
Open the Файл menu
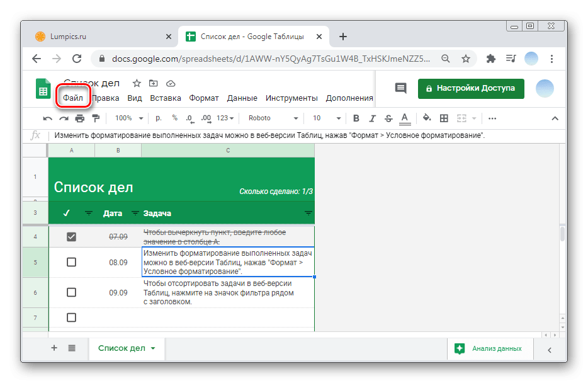point(73,98)
